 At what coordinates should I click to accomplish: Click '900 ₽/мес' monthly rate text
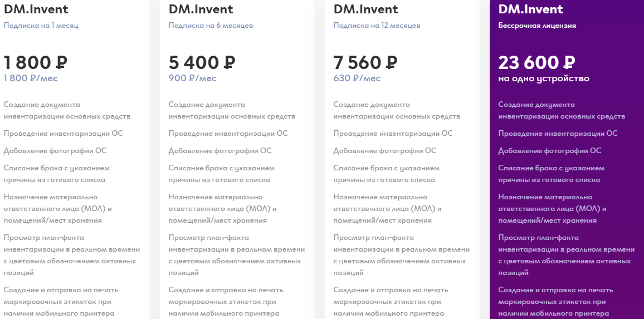click(x=192, y=78)
